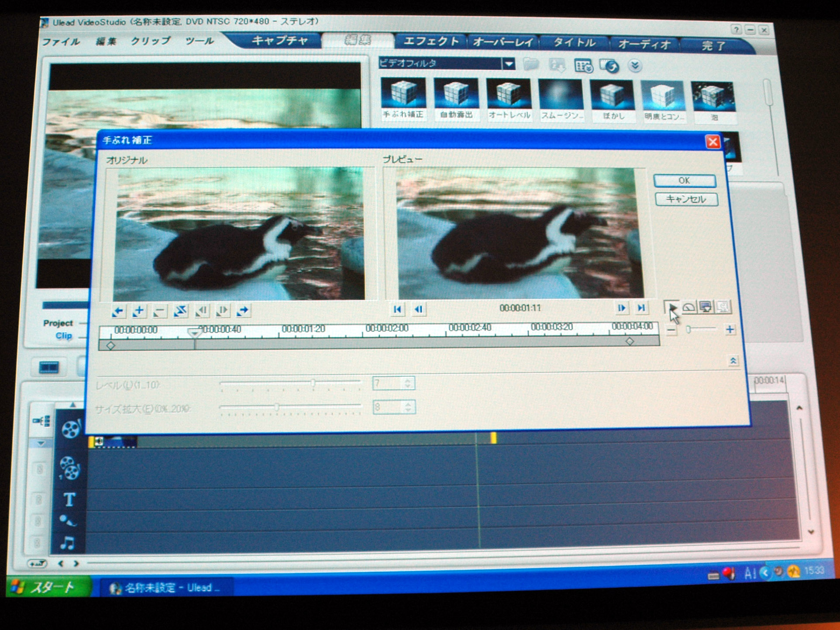Jump to first frame in preview controls
840x630 pixels.
(x=397, y=309)
